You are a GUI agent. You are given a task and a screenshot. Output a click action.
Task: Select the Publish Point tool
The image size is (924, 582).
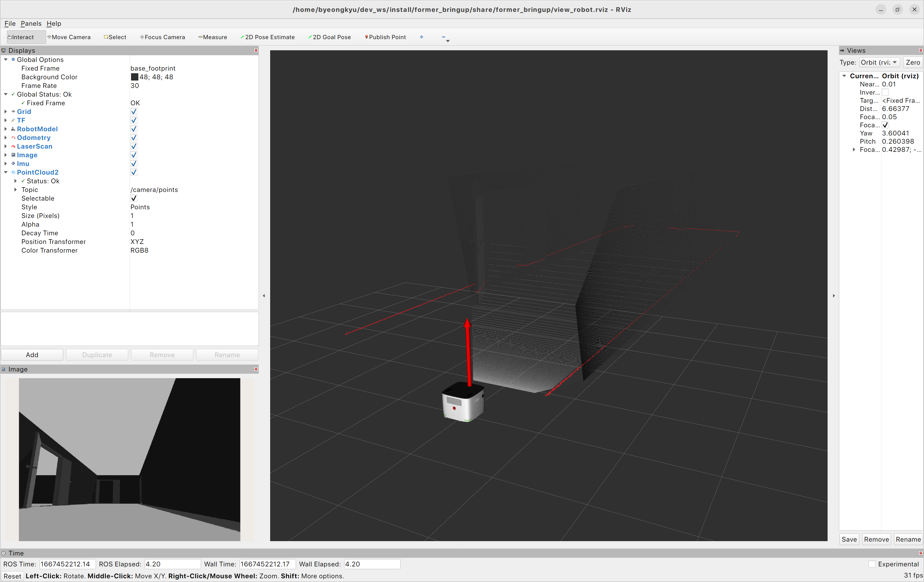(x=385, y=37)
